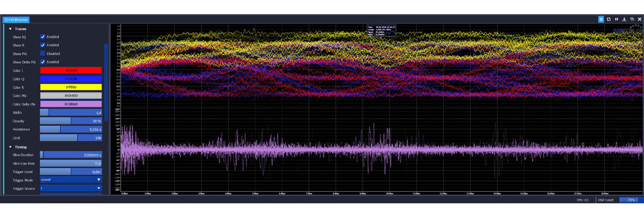This screenshot has height=217, width=644.
Task: Toggle the settings gear icon in header
Action: tap(601, 19)
